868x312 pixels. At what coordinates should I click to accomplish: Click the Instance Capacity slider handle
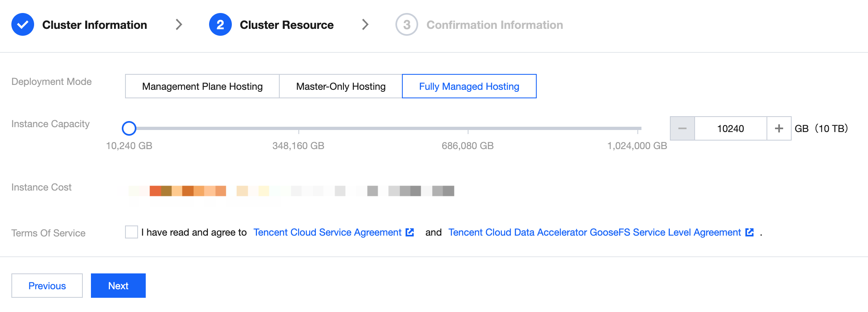pyautogui.click(x=129, y=128)
